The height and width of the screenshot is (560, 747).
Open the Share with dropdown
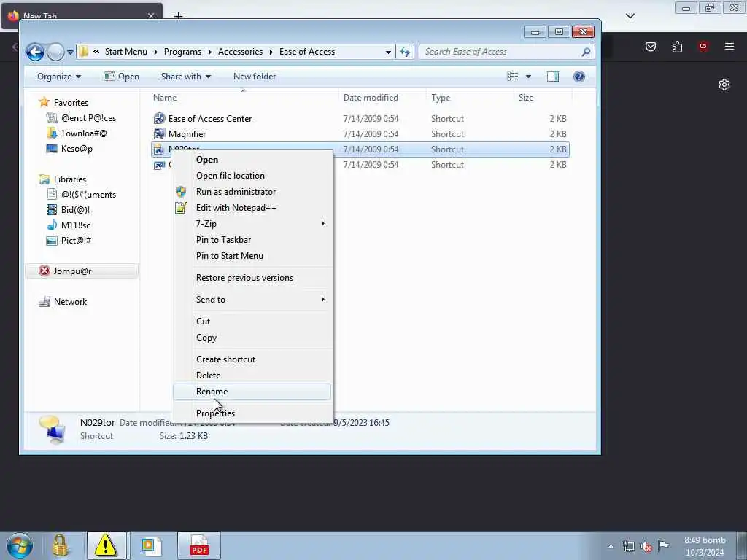point(186,77)
